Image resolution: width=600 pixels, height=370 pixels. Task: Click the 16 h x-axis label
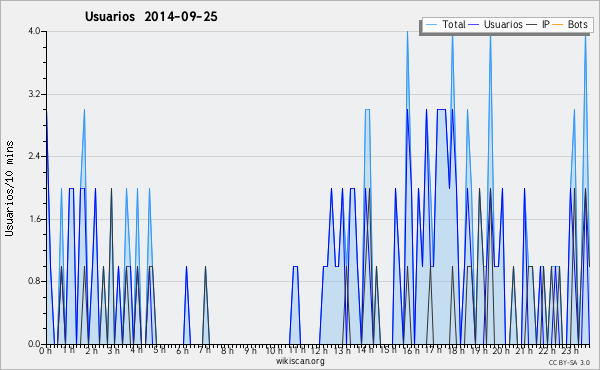pyautogui.click(x=411, y=351)
